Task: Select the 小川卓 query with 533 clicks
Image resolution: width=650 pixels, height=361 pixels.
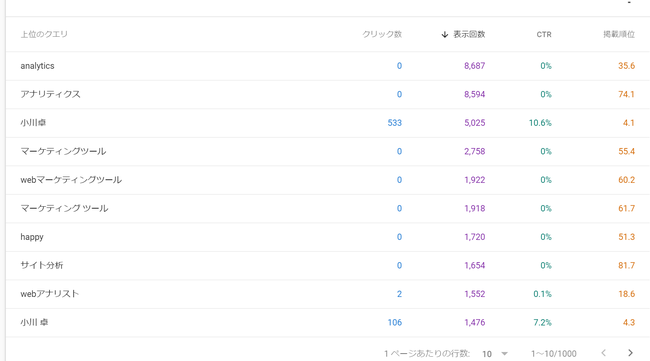Action: pyautogui.click(x=327, y=123)
